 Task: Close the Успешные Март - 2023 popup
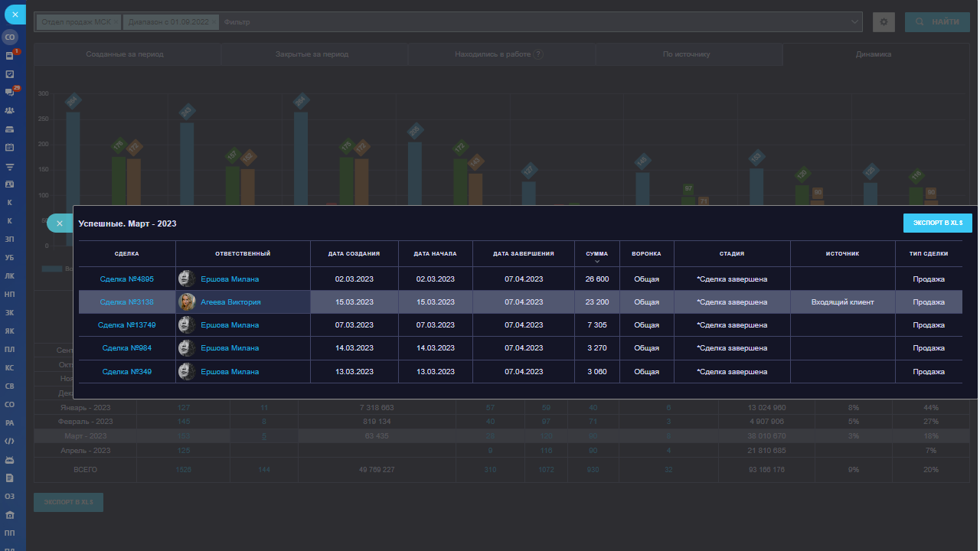(60, 223)
